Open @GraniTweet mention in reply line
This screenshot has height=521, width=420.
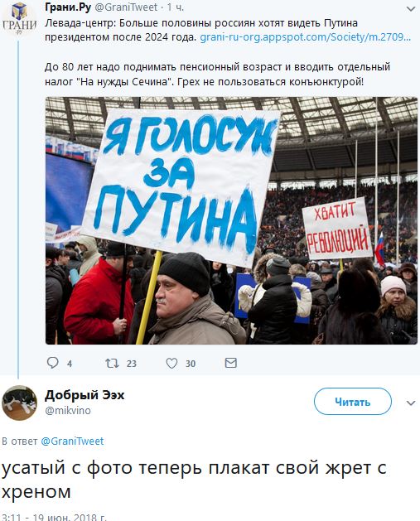coord(72,441)
